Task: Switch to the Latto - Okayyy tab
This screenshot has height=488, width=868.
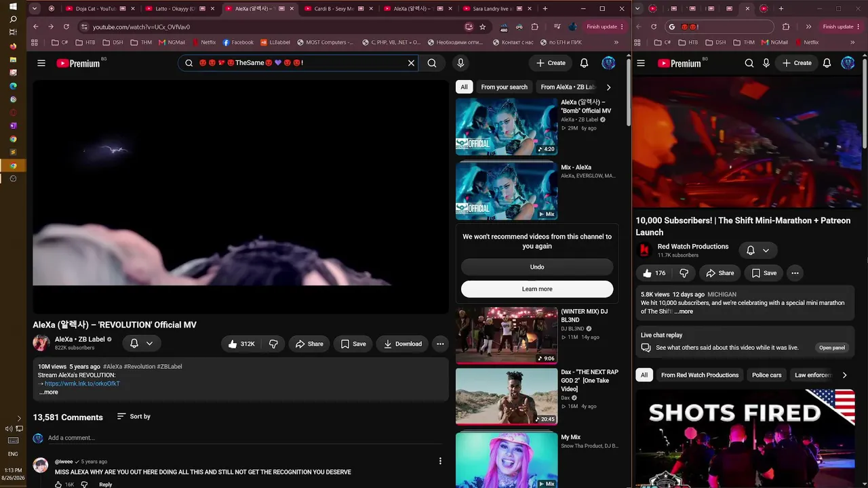Action: click(x=180, y=9)
